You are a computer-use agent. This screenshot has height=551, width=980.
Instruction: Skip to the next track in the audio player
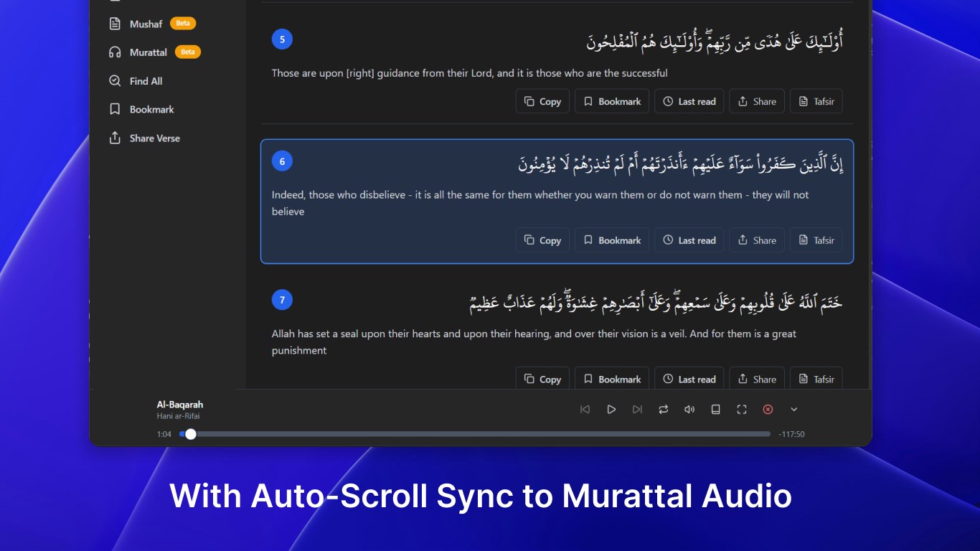pyautogui.click(x=637, y=409)
